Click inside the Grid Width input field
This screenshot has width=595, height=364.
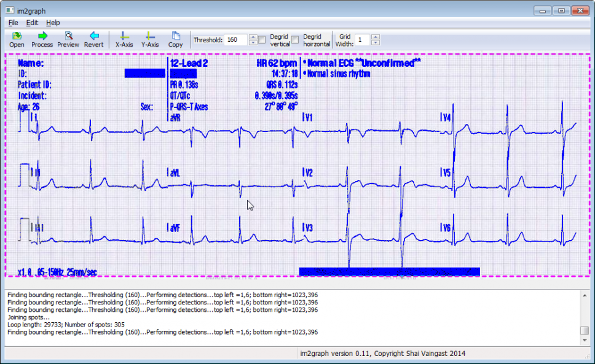coord(362,40)
